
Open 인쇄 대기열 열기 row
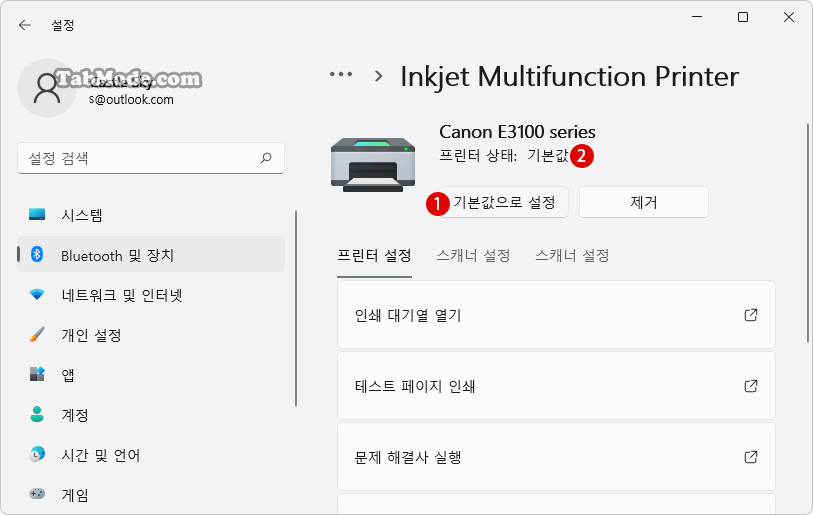point(556,315)
